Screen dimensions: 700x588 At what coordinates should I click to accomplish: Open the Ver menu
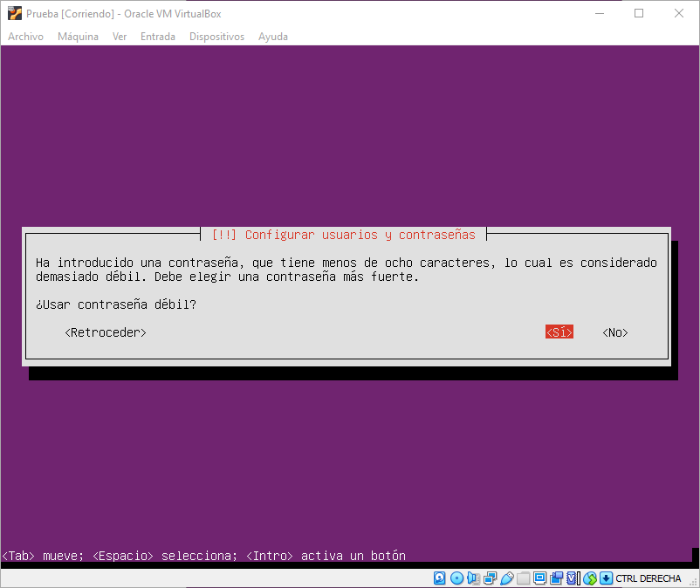tap(120, 37)
